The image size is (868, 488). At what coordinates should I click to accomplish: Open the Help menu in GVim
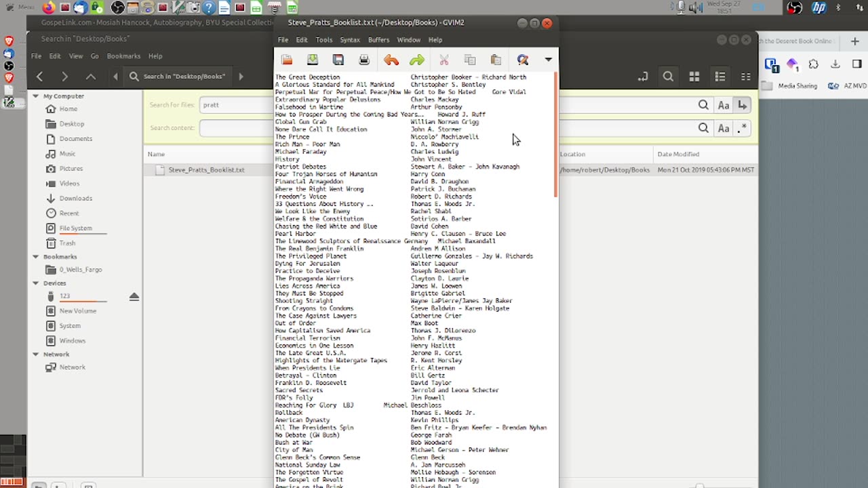click(435, 40)
